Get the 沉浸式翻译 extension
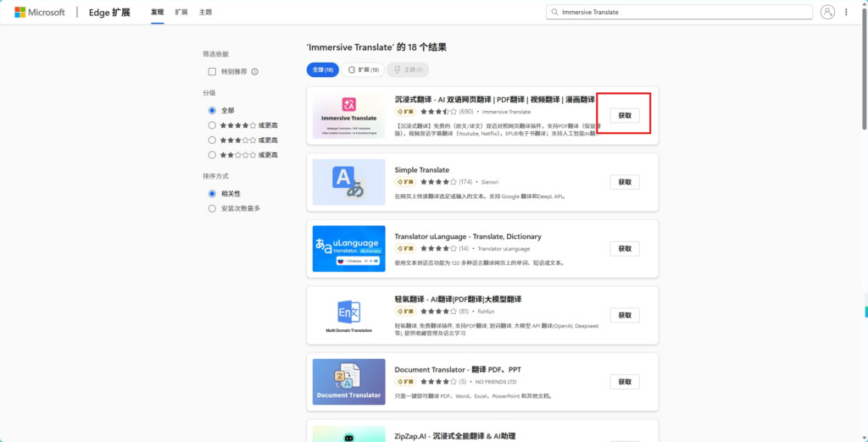 click(625, 116)
